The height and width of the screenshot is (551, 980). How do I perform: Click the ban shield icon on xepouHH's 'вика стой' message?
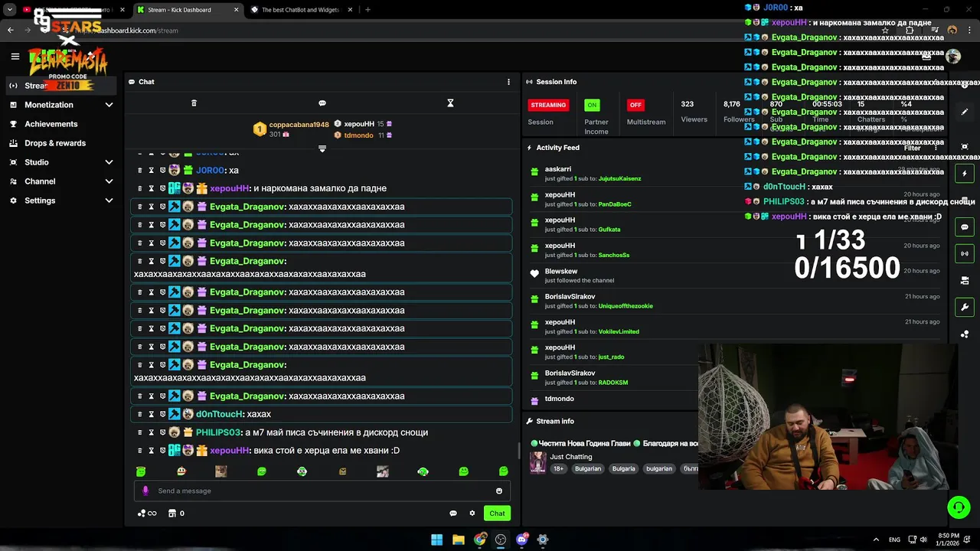point(162,451)
